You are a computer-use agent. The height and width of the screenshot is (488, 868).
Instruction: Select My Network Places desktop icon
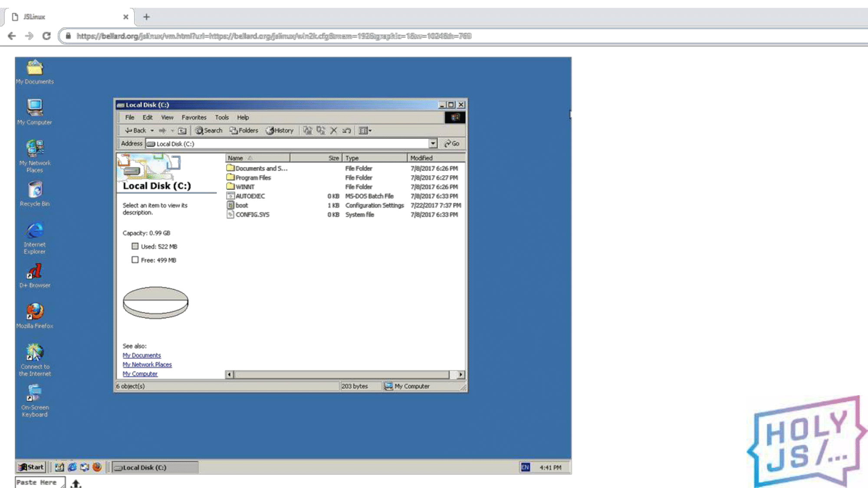pos(35,156)
